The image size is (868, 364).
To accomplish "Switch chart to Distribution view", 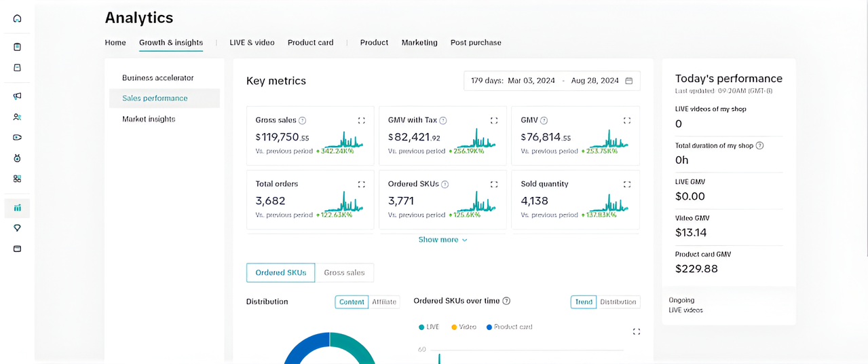I will pyautogui.click(x=618, y=302).
